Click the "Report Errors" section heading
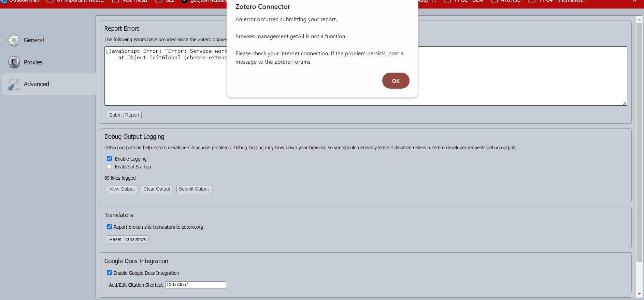644x300 pixels. pos(122,29)
